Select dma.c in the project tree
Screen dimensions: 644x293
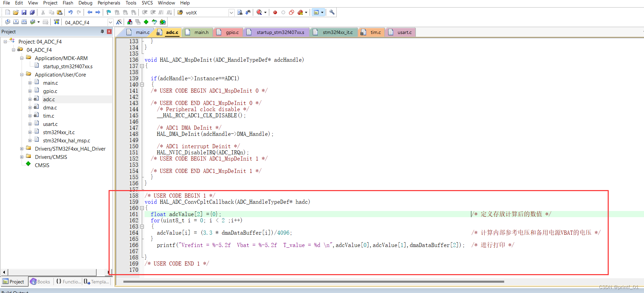[x=50, y=108]
